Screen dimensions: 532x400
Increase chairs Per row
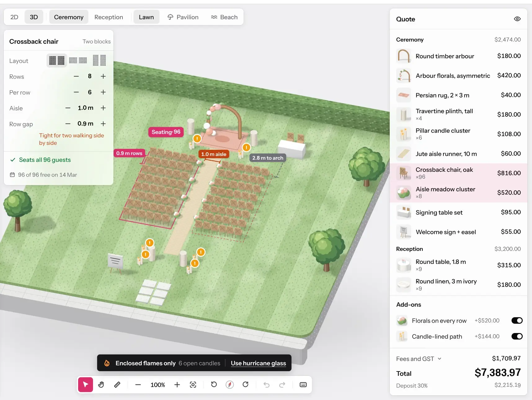tap(103, 92)
